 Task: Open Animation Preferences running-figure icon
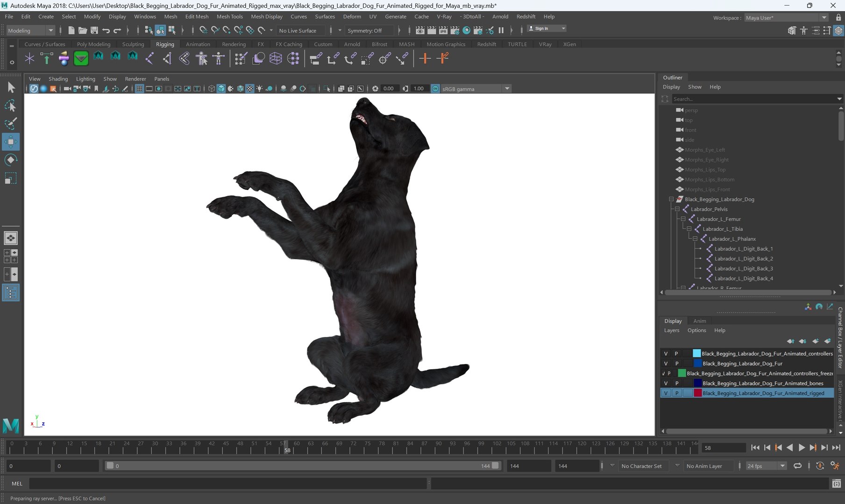pyautogui.click(x=835, y=466)
